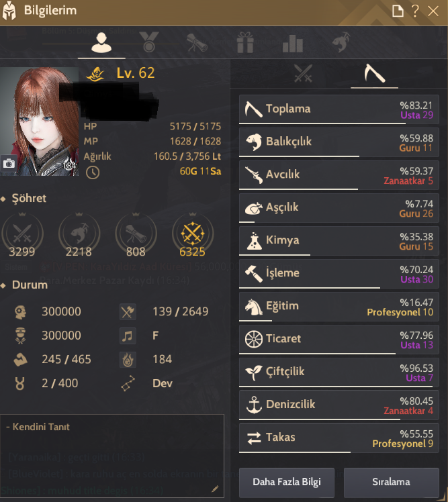Click the camera icon on portrait
Viewport: 448px width, 502px height.
pos(9,164)
